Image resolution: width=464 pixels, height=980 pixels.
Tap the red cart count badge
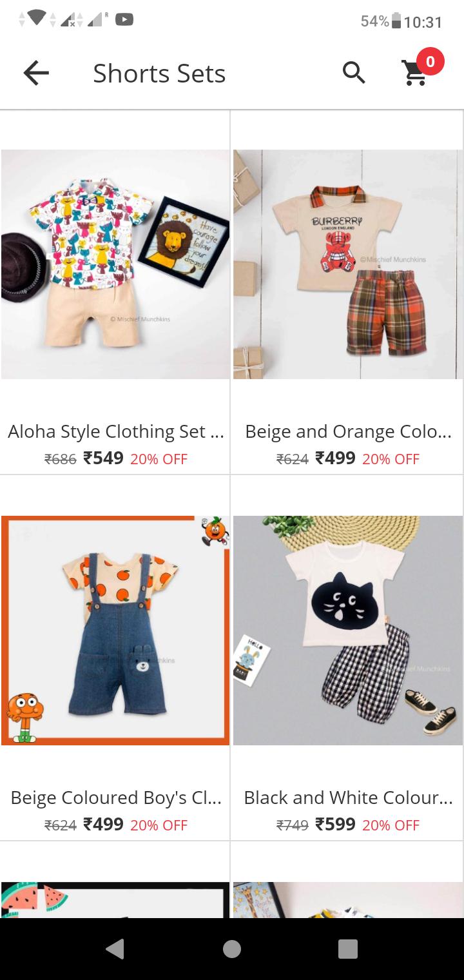430,62
